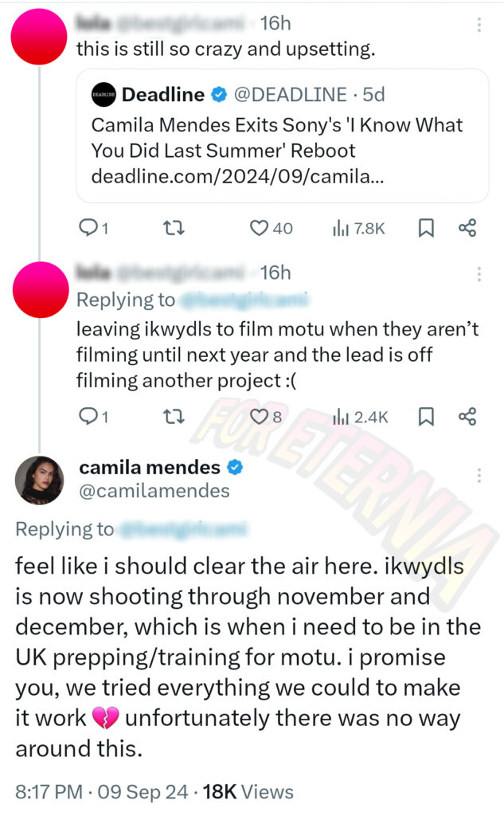This screenshot has width=504, height=816.
Task: Open the Deadline account avatar
Action: point(104,95)
